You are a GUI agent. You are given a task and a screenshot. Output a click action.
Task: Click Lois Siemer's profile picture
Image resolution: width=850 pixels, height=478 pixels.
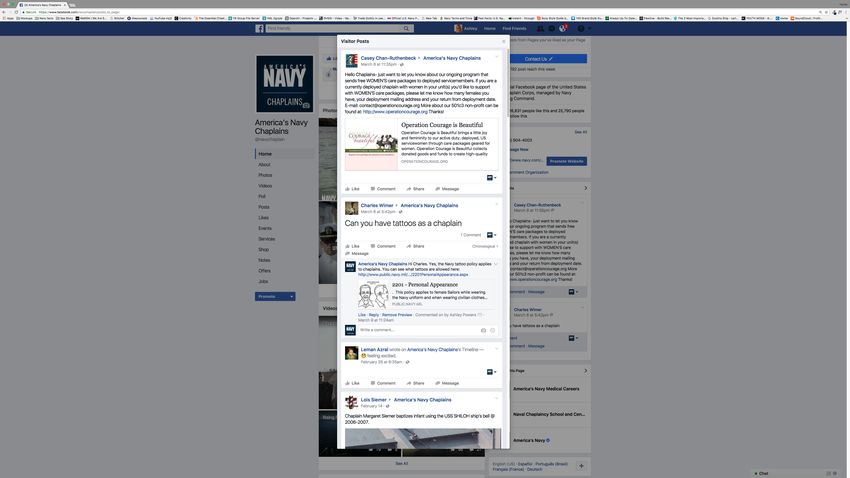(351, 402)
